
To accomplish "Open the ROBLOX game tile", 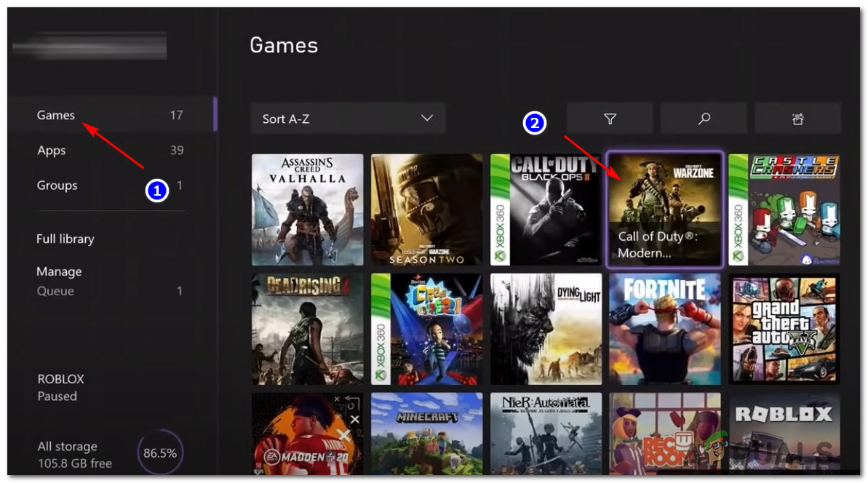I will coord(784,434).
